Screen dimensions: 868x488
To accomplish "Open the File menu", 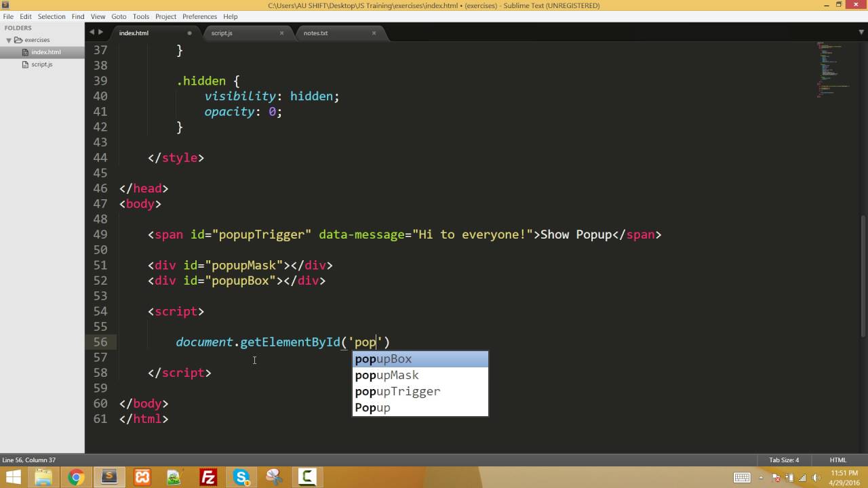I will tap(8, 16).
